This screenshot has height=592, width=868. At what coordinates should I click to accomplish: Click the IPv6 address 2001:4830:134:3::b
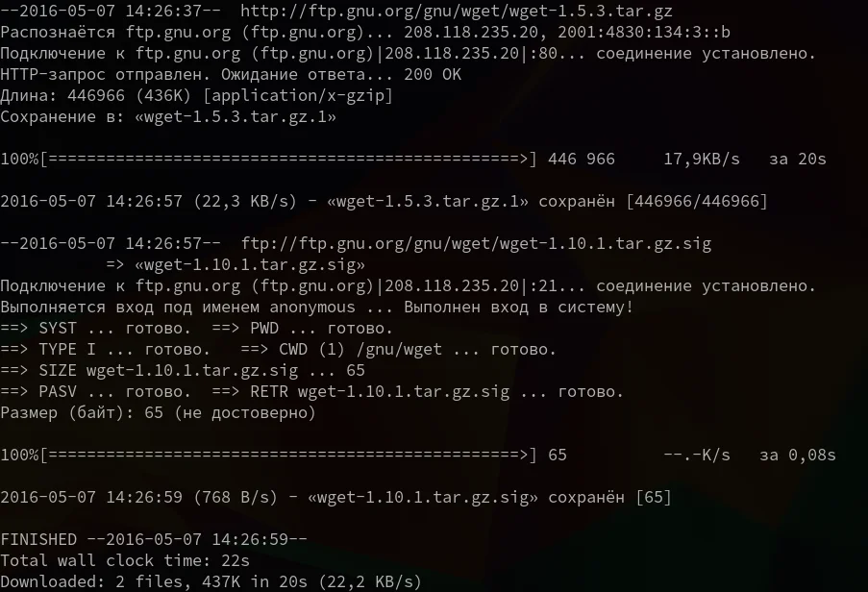click(644, 32)
